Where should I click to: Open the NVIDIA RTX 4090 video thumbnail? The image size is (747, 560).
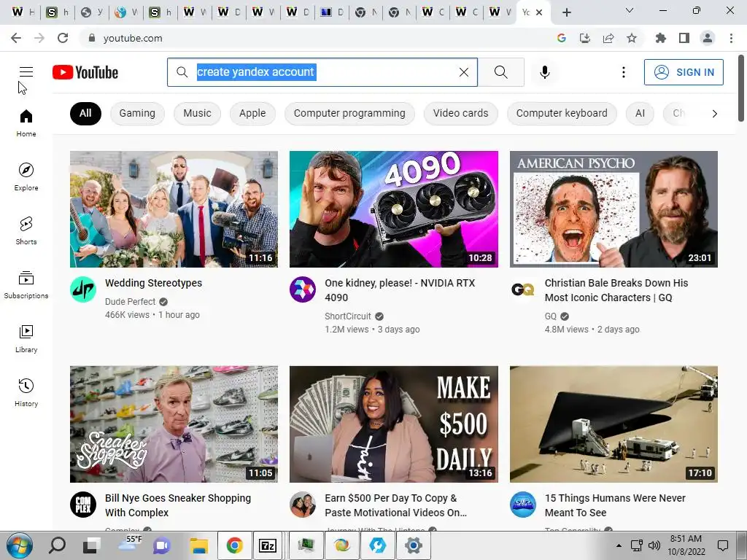(393, 209)
